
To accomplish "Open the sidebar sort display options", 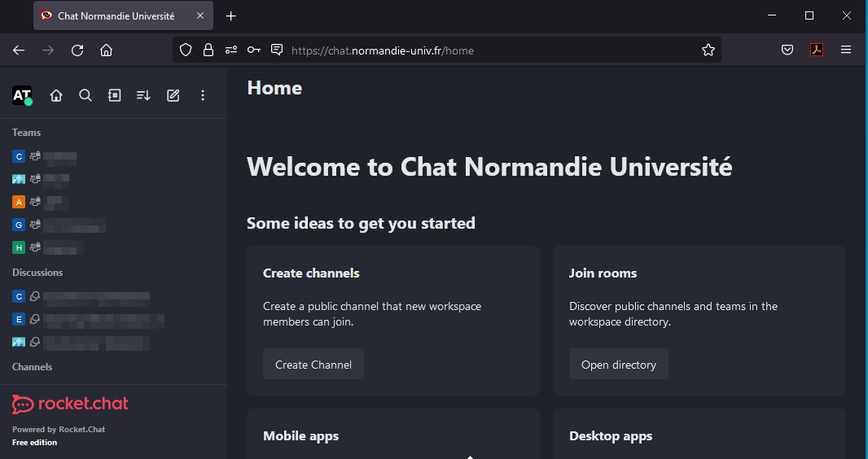I will click(x=143, y=95).
